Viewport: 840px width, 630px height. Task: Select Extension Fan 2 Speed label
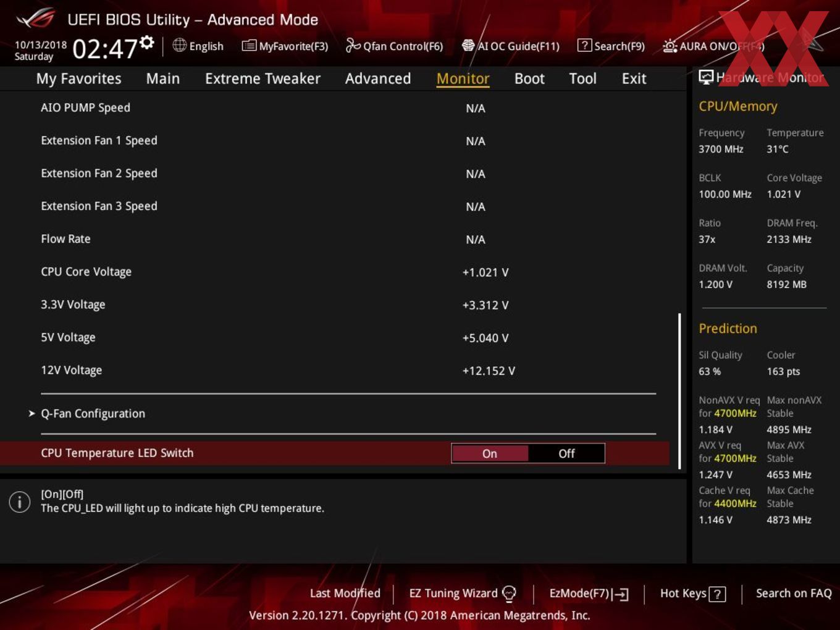click(99, 173)
